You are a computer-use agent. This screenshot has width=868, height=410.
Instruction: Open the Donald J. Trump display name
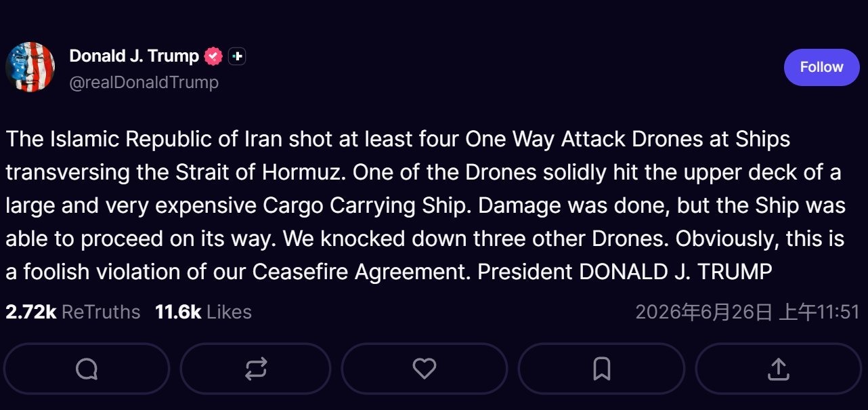[x=134, y=56]
